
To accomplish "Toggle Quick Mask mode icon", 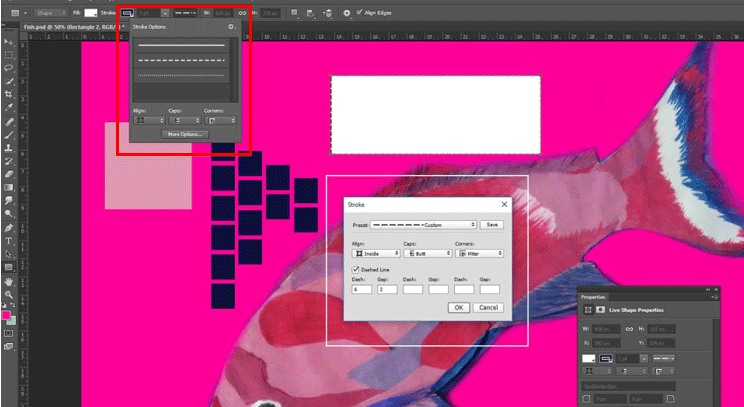I will tap(9, 333).
